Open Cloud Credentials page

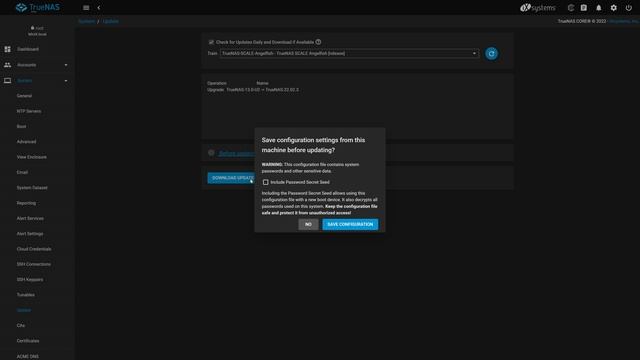[34, 249]
